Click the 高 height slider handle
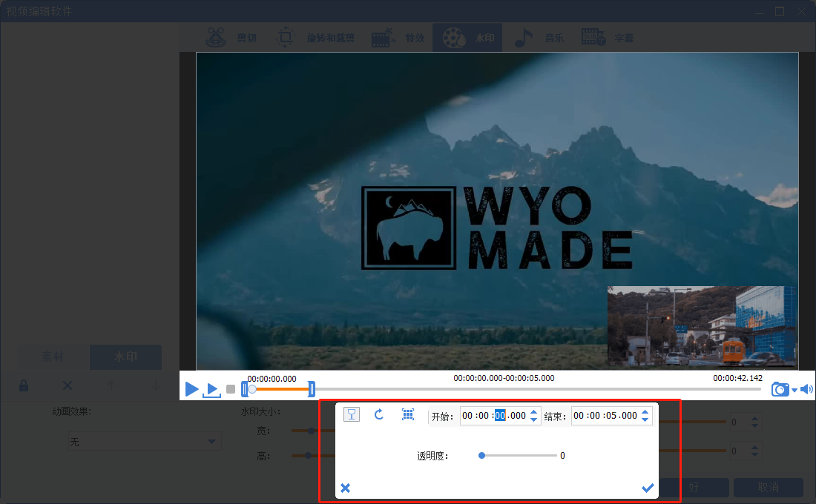Screen dimensions: 816x504 click(308, 456)
